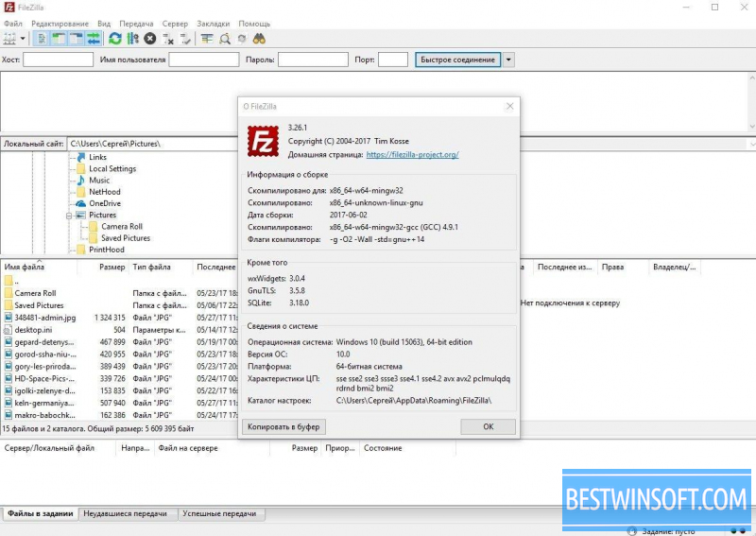Click the reconnect to last server icon
756x536 pixels.
coord(185,39)
